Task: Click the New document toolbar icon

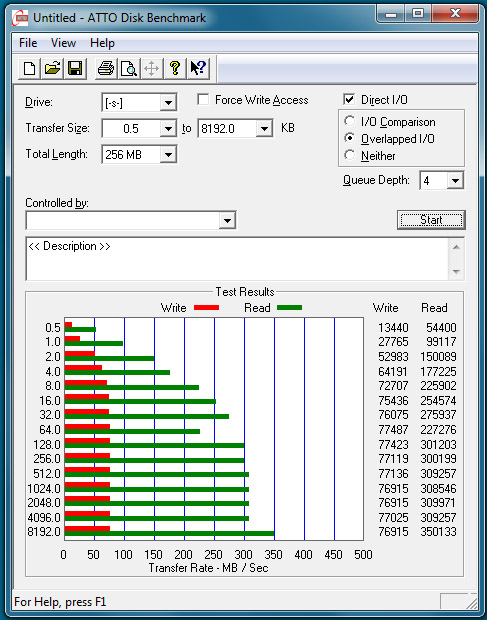Action: [30, 69]
